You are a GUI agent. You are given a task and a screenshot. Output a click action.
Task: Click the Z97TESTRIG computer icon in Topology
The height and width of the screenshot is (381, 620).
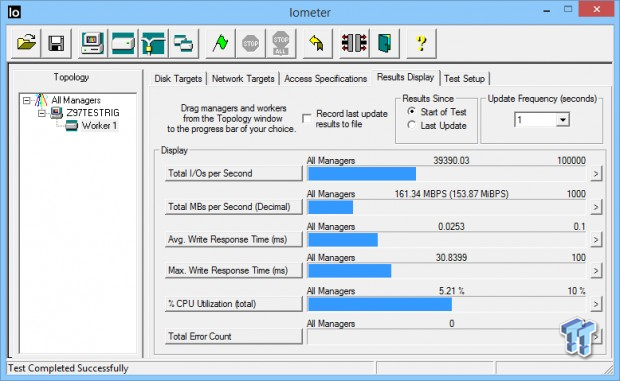pyautogui.click(x=57, y=113)
